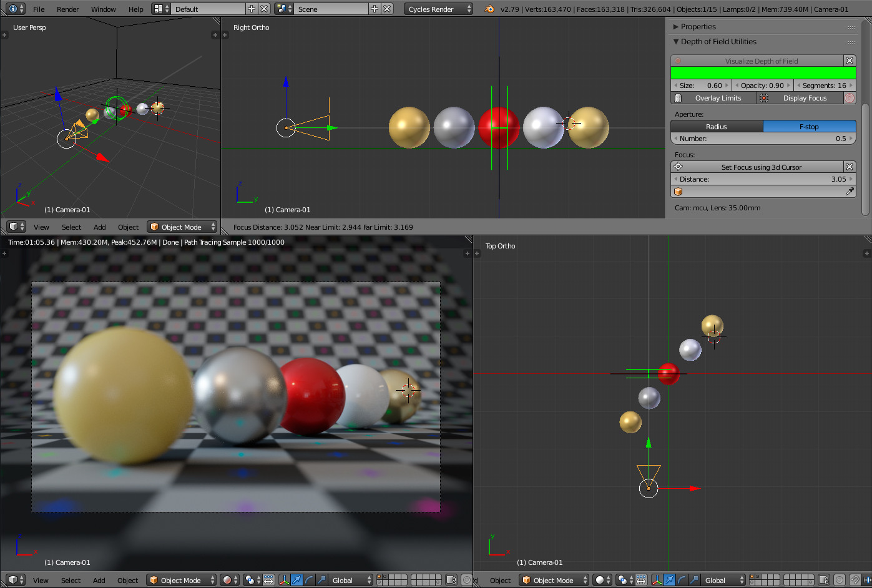Screen dimensions: 872x588
Task: Click the translate manipulator arrow icon in bottom-left viewport header
Action: coord(296,580)
